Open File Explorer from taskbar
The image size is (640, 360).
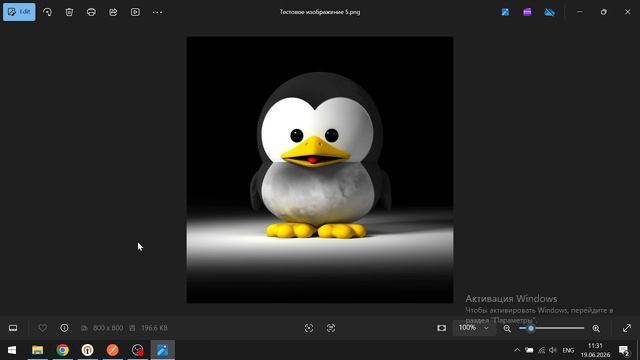(38, 350)
